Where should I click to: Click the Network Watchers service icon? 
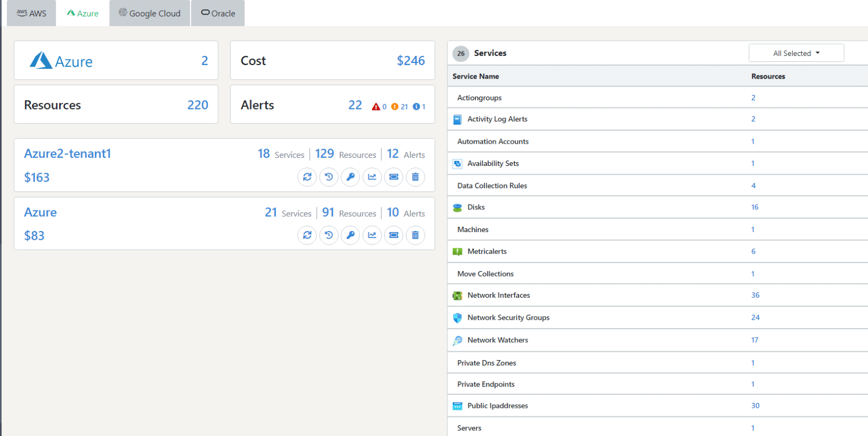coord(457,341)
